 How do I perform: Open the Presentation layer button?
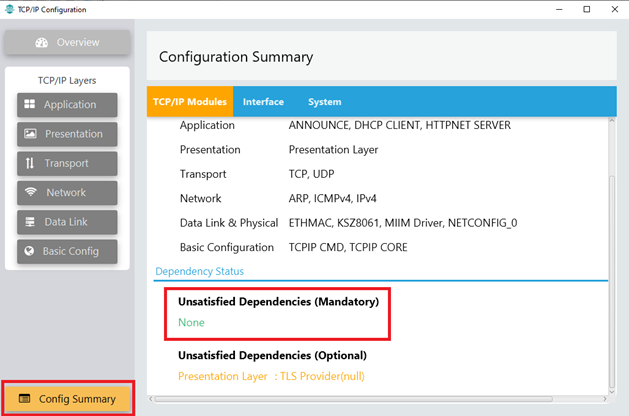[x=67, y=134]
